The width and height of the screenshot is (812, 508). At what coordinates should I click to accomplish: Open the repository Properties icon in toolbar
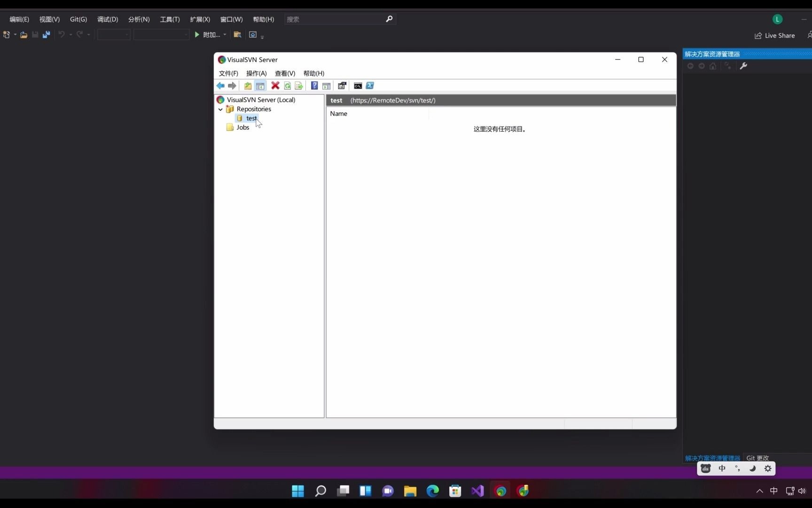pos(342,86)
